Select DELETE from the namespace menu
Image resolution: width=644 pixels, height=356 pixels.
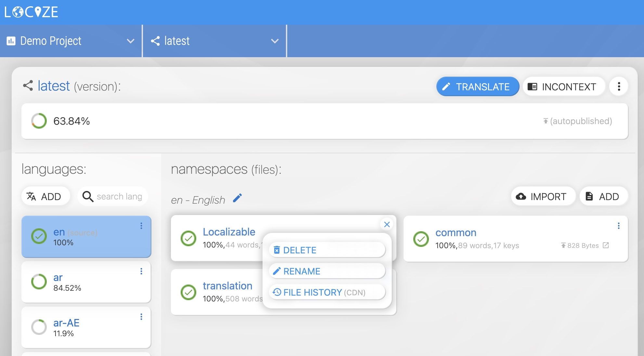click(327, 250)
